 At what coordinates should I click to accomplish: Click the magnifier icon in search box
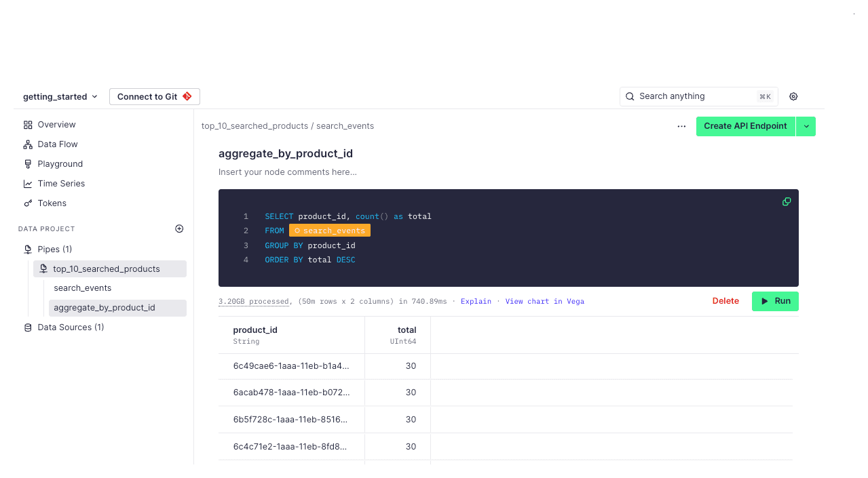click(x=630, y=96)
